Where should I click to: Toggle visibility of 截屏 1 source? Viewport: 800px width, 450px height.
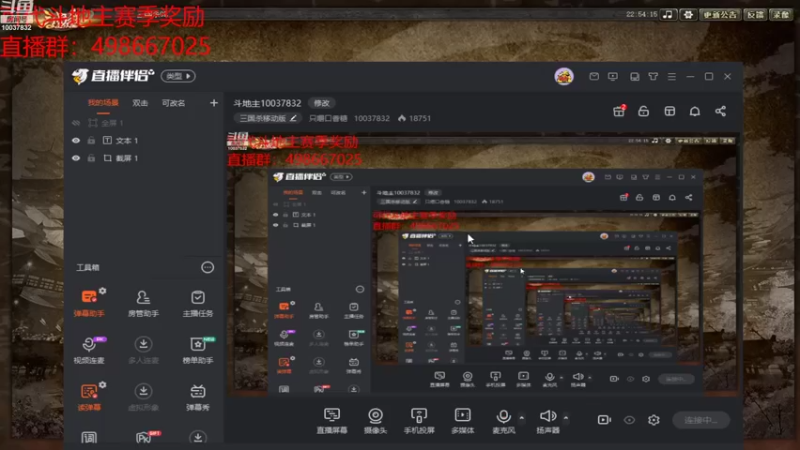(76, 158)
